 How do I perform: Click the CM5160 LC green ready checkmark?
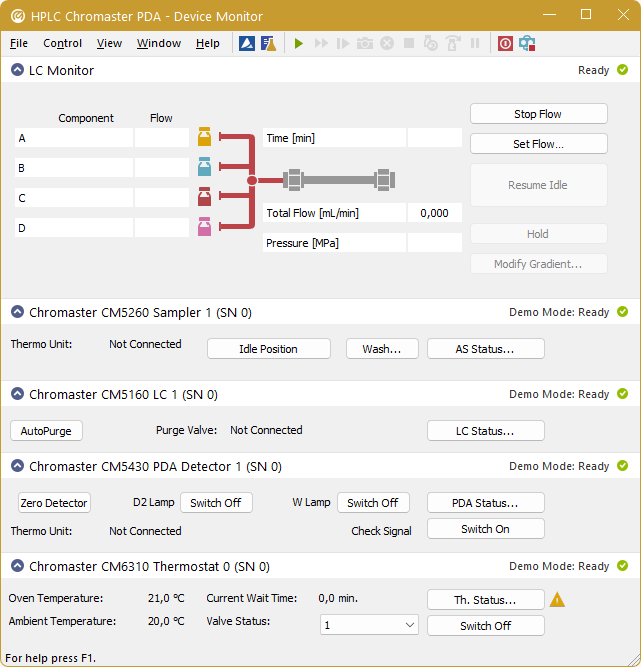point(622,394)
